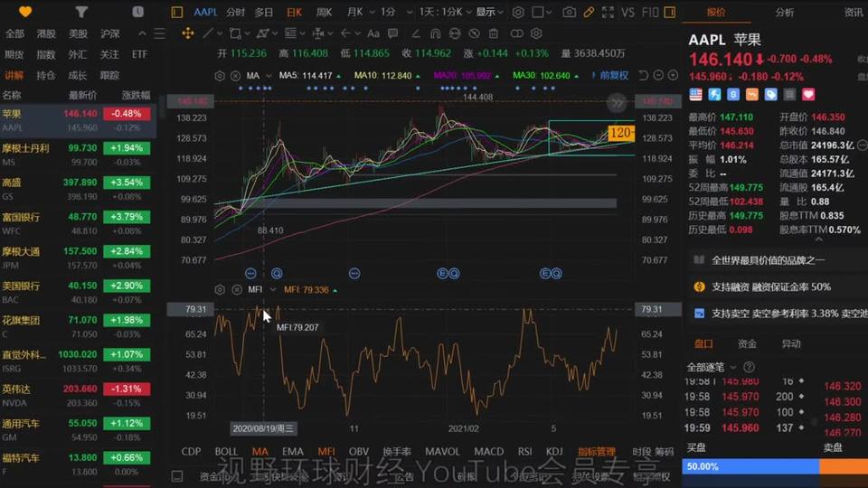Select the 分时 intraday tab
Viewport: 868px width, 488px height.
pyautogui.click(x=235, y=12)
